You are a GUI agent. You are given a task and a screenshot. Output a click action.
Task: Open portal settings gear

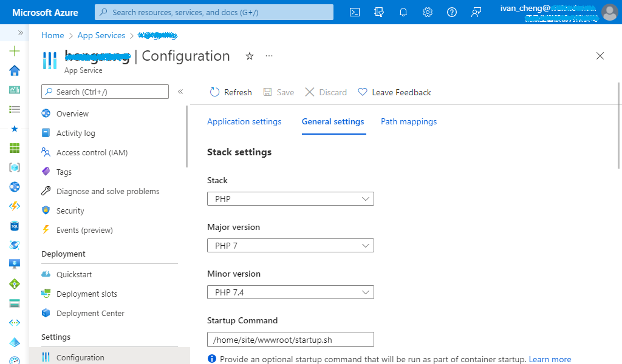(x=427, y=12)
